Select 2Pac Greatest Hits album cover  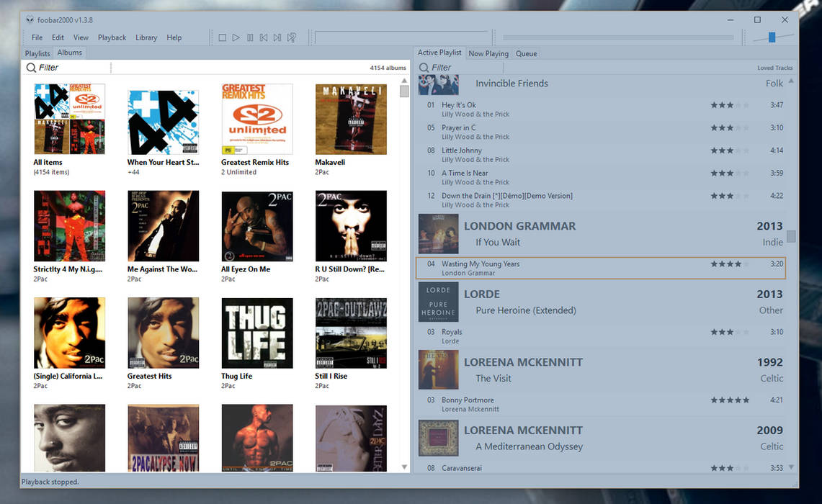click(x=163, y=333)
